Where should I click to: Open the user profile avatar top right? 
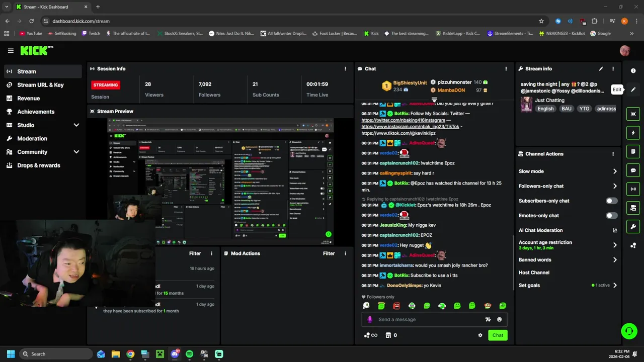coord(625,51)
